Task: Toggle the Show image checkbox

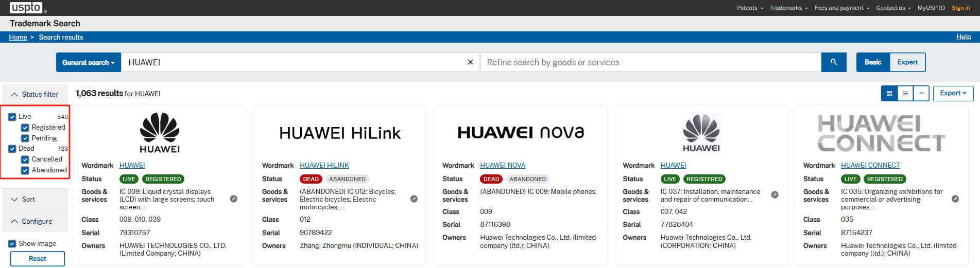Action: pyautogui.click(x=12, y=244)
